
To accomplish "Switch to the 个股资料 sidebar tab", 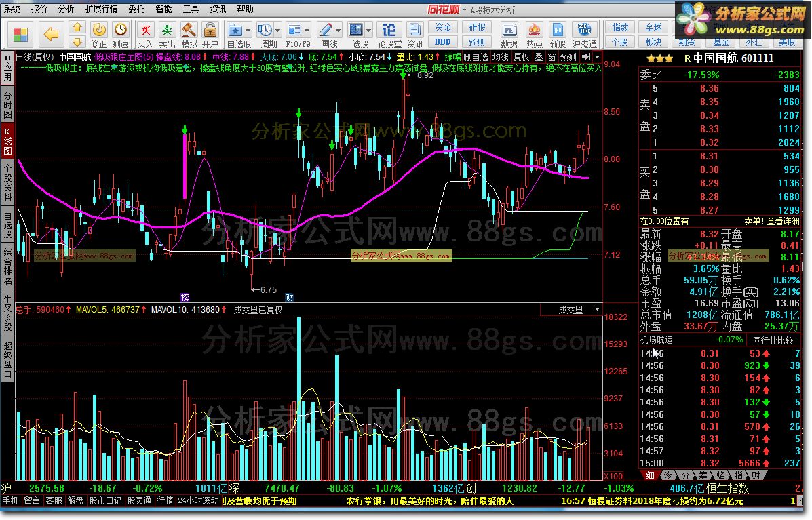I will tap(7, 182).
